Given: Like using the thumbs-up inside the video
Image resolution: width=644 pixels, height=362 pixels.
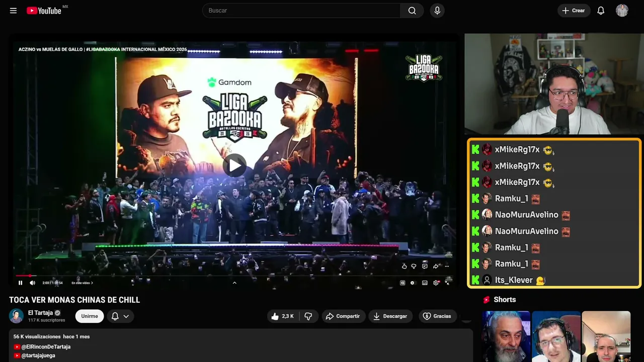Looking at the screenshot, I should [x=404, y=266].
